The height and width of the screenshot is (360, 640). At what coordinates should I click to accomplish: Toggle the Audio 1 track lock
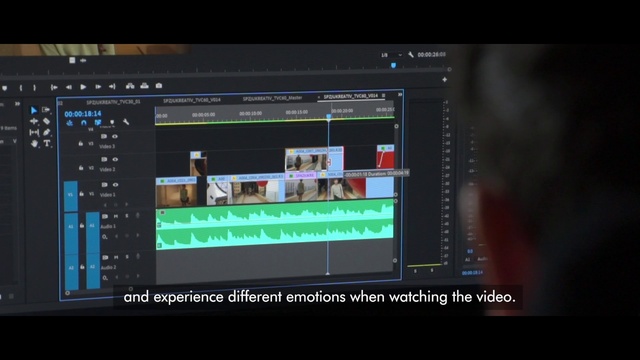[x=82, y=225]
